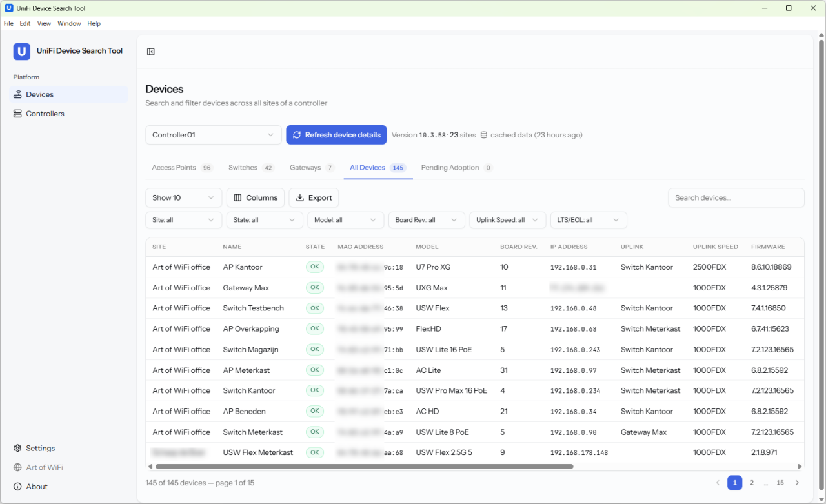Open the LTS/EOL: all filter
The height and width of the screenshot is (504, 826).
tap(589, 220)
